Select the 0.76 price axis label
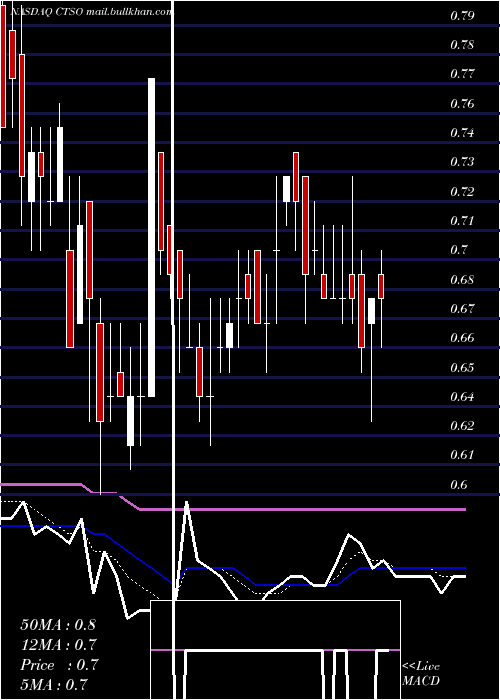Screen dimensions: 500x700 coord(462,104)
